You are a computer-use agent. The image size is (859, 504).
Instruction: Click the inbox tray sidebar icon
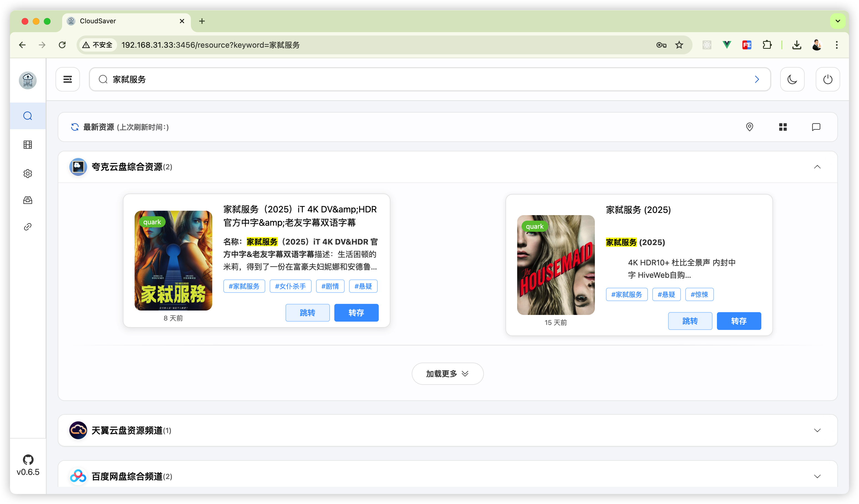[x=28, y=200]
